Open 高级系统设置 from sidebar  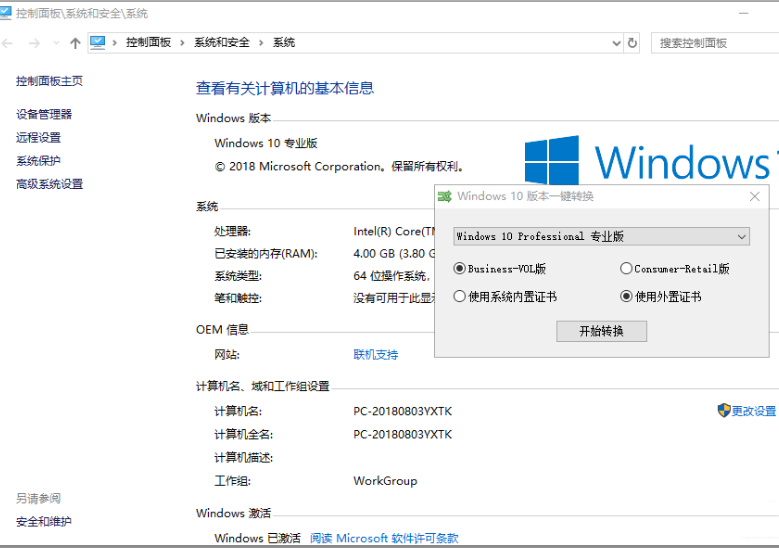[49, 184]
